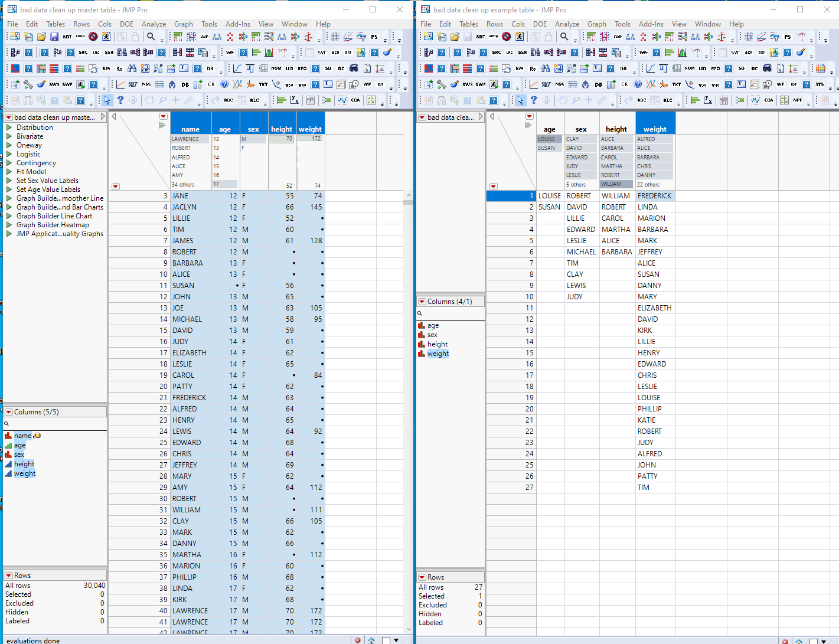Click the SDT toolbar icon
839x644 pixels.
tap(67, 36)
